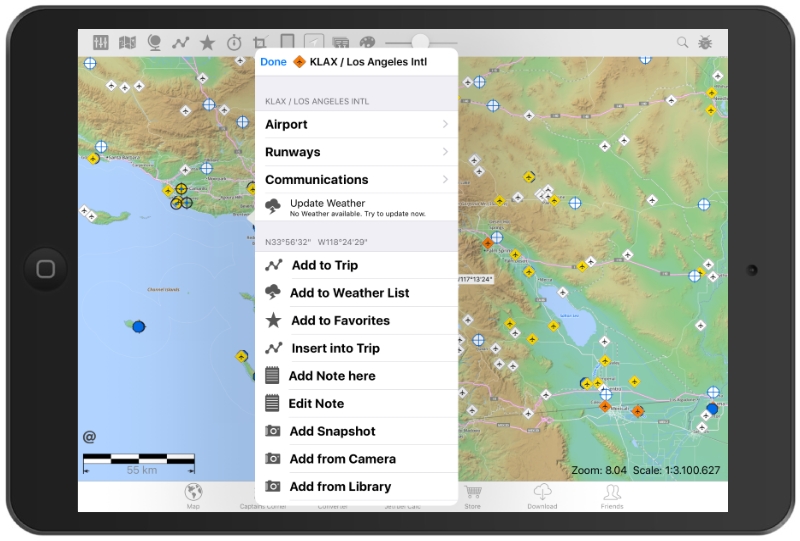The image size is (800, 541).
Task: Click the Update Weather storm cloud icon
Action: pos(273,207)
